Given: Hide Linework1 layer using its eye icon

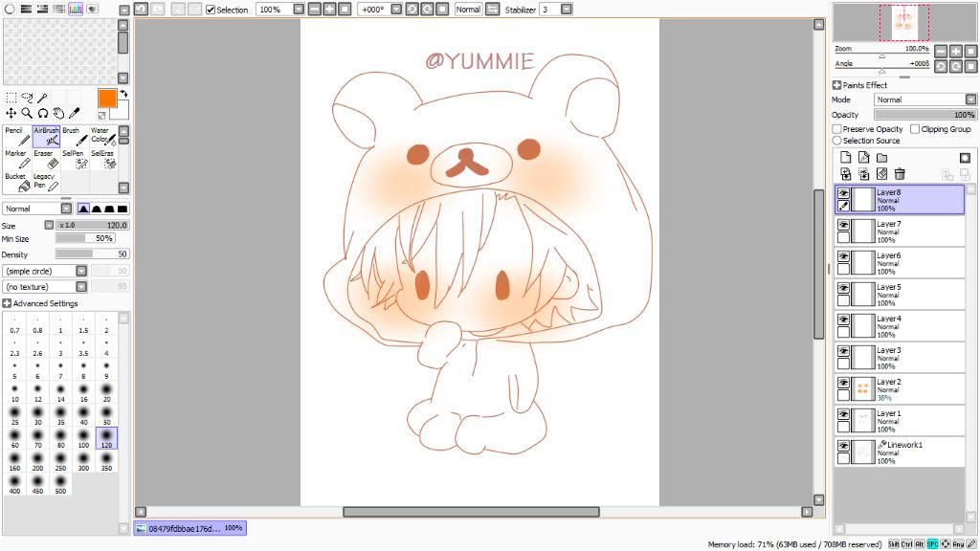Looking at the screenshot, I should tap(843, 446).
